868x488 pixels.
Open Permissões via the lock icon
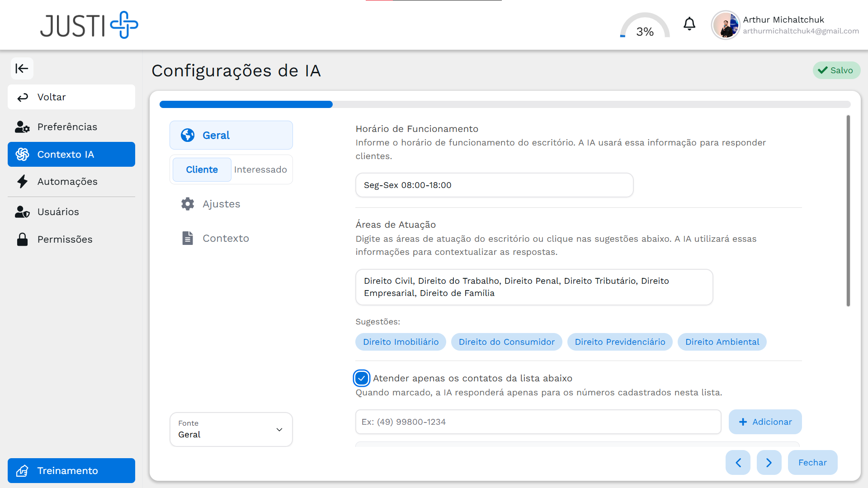click(x=22, y=239)
